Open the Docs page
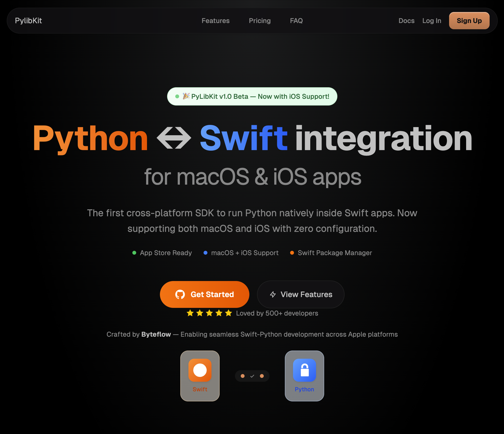 (406, 21)
